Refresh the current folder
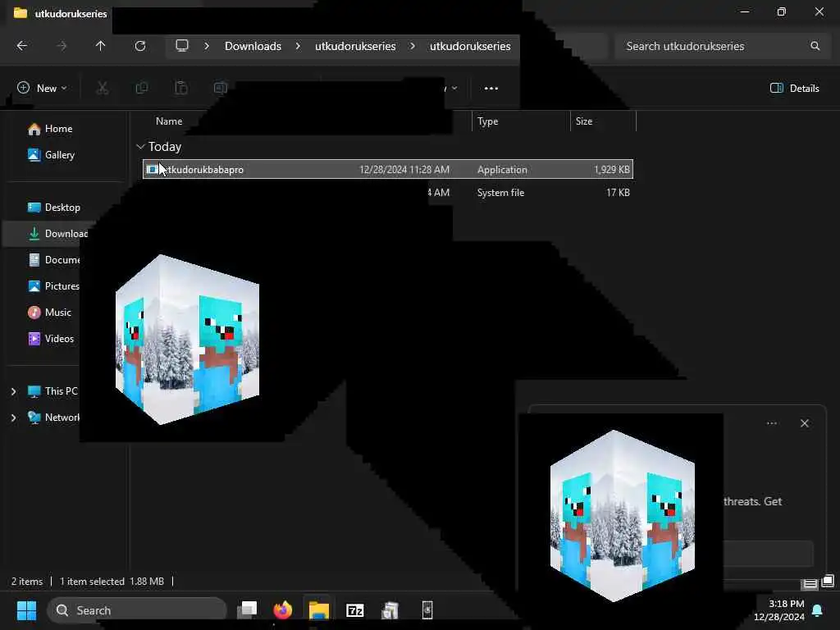The image size is (840, 630). (139, 46)
